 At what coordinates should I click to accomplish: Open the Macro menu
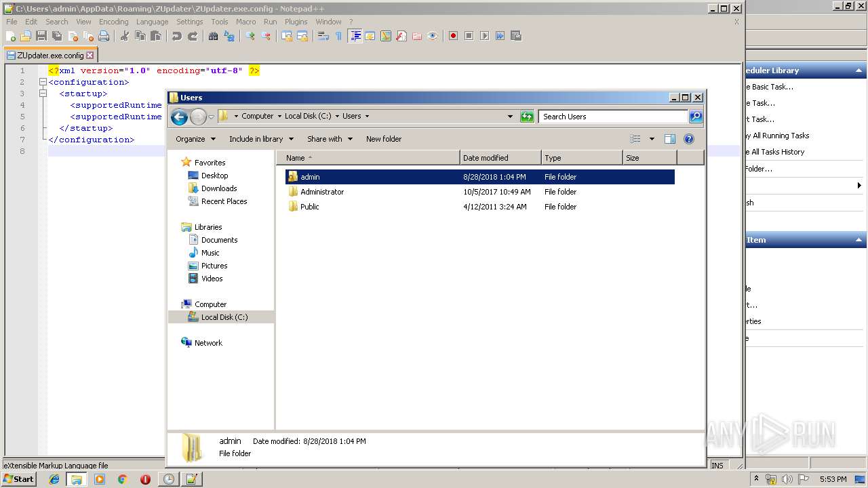tap(245, 22)
